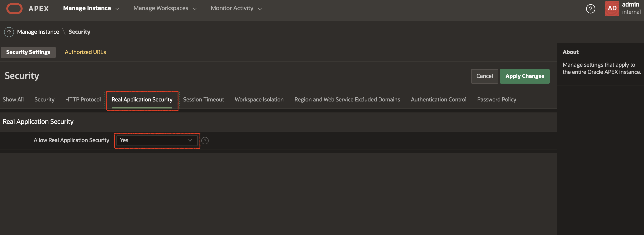The image size is (644, 235).
Task: Open help for Allow Real Application Security
Action: coord(205,140)
